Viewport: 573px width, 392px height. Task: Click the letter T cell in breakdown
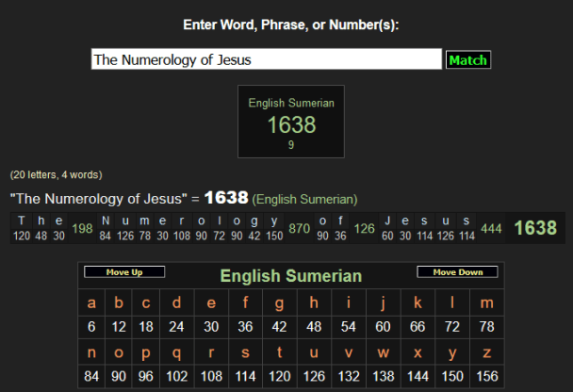(x=22, y=220)
